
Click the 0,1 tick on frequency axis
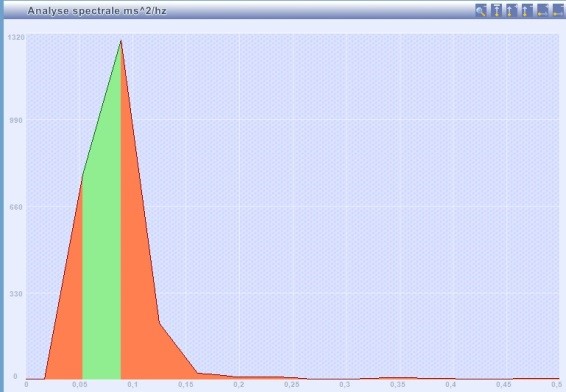[132, 385]
